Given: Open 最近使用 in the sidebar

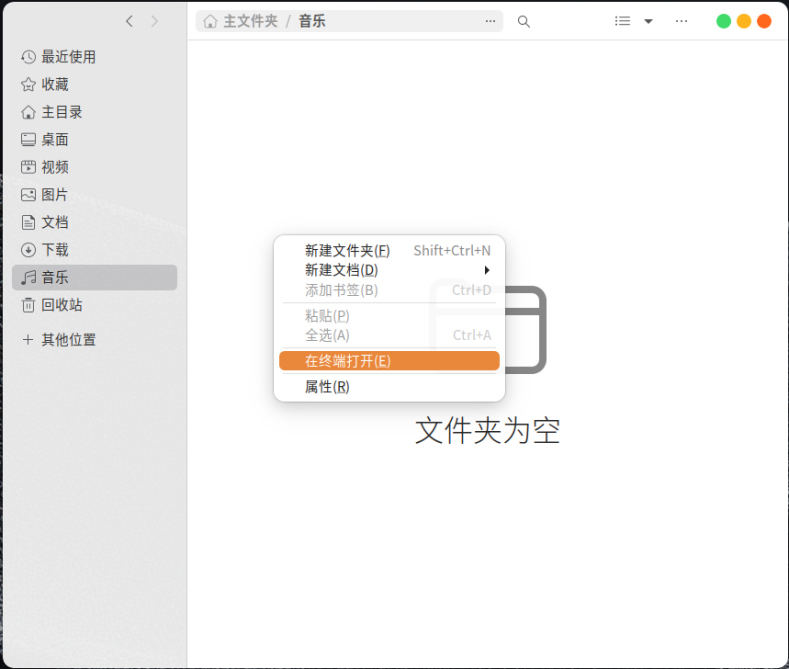Looking at the screenshot, I should (x=68, y=57).
